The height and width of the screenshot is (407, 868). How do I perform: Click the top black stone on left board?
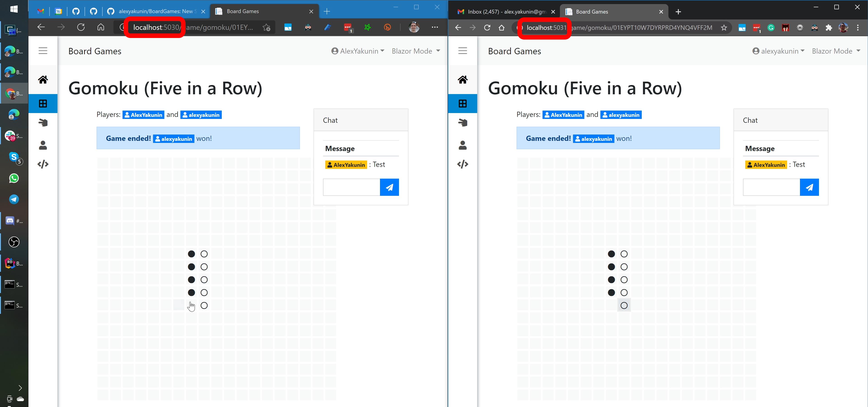(x=191, y=254)
